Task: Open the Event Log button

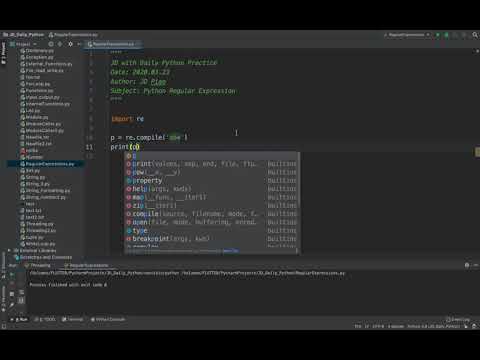Action: (458, 319)
